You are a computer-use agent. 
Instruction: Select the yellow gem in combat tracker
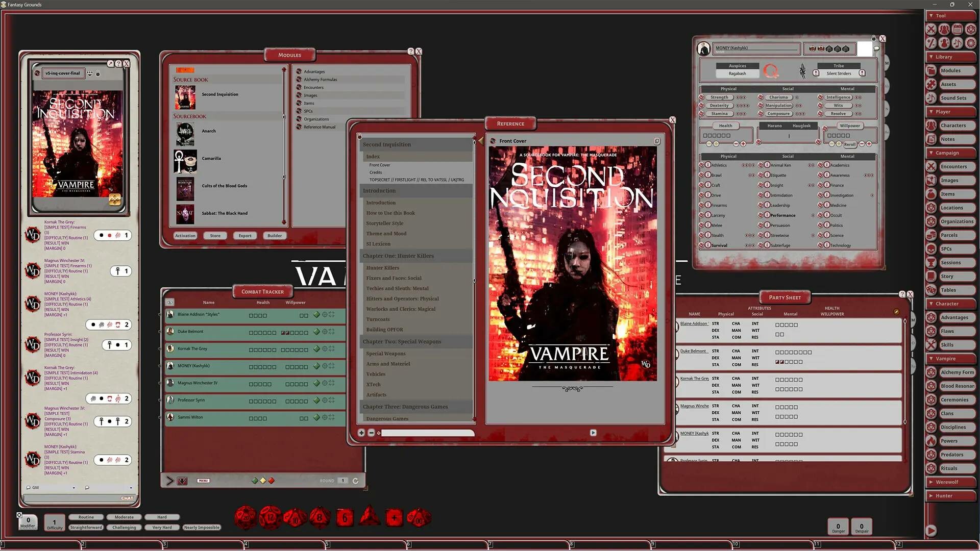tap(262, 480)
